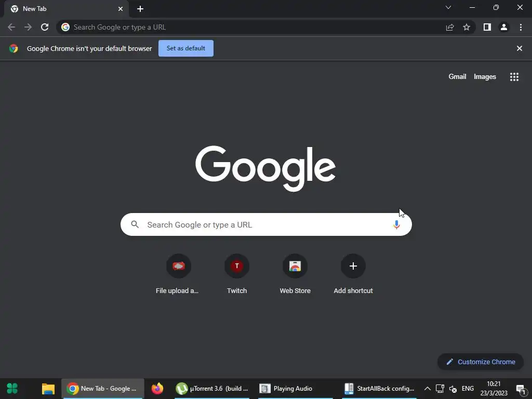Click the Set as default button
Screen dimensions: 532x399
point(186,48)
